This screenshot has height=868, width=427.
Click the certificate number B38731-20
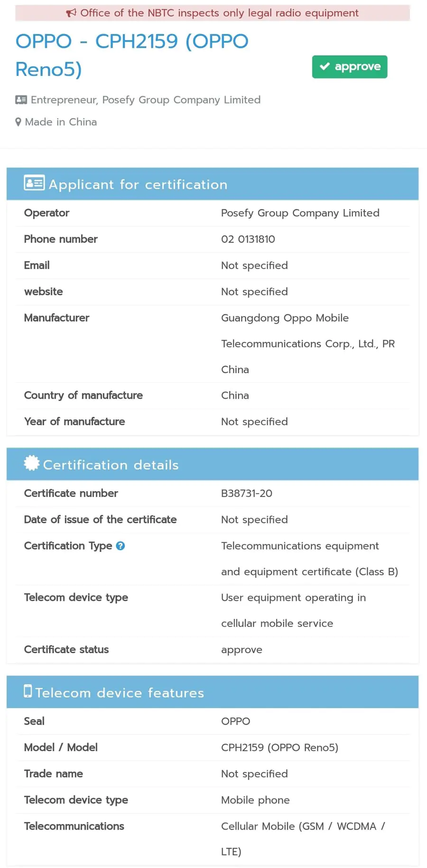coord(247,494)
